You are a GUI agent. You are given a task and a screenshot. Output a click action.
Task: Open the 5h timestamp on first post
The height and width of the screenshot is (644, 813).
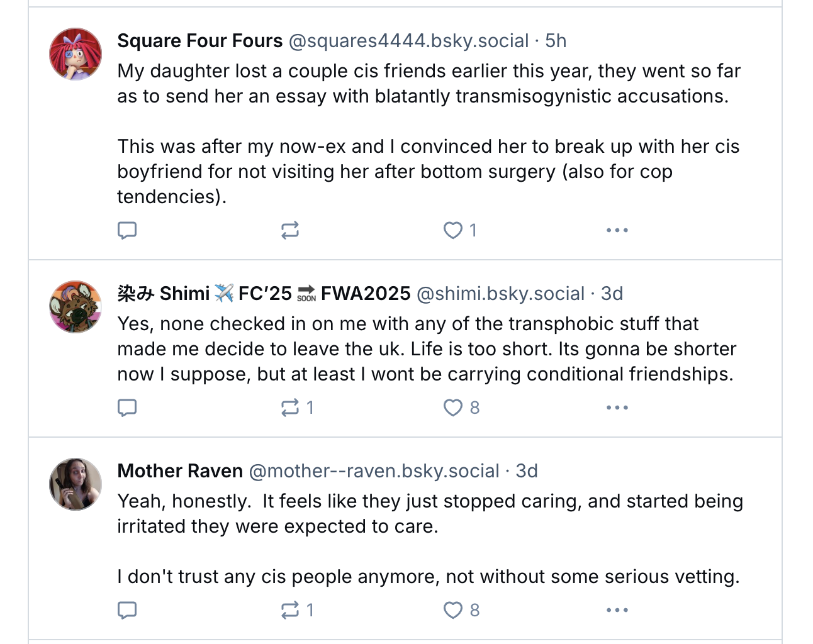pyautogui.click(x=556, y=41)
